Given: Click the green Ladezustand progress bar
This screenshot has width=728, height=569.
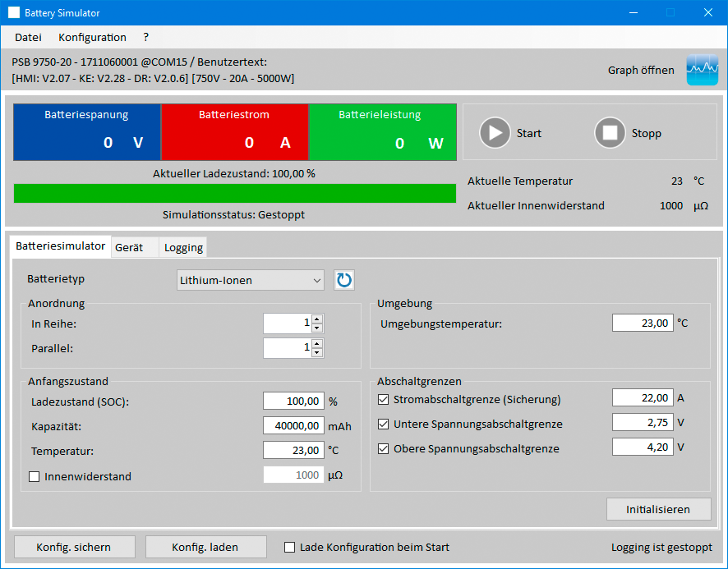Looking at the screenshot, I should [x=234, y=193].
